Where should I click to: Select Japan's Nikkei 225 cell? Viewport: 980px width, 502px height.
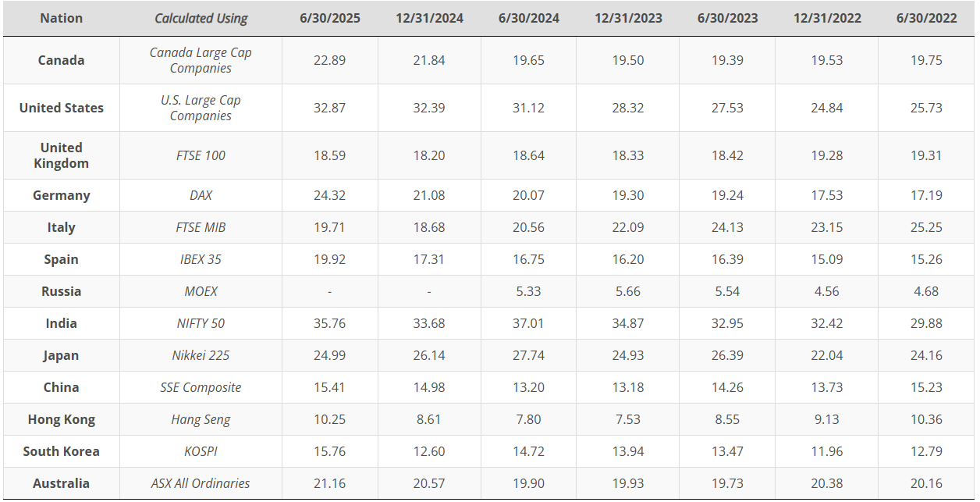coord(201,355)
